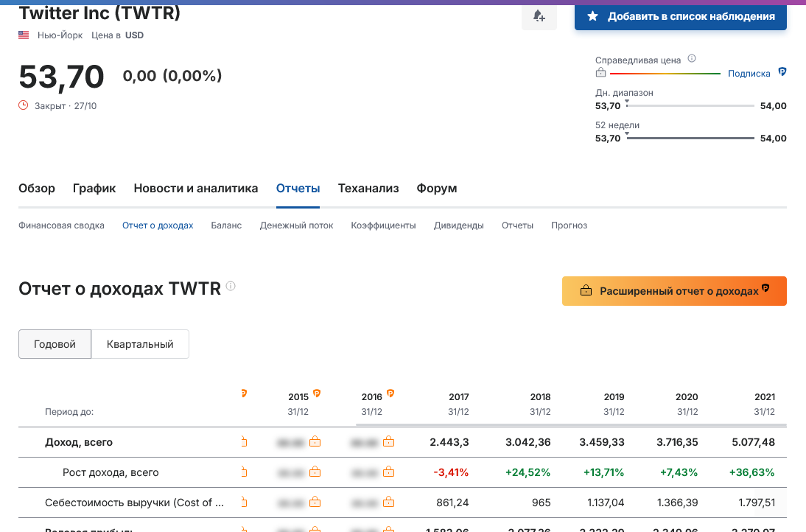Click the horizontal scrollbar under the year headers
This screenshot has width=806, height=532.
[571, 425]
